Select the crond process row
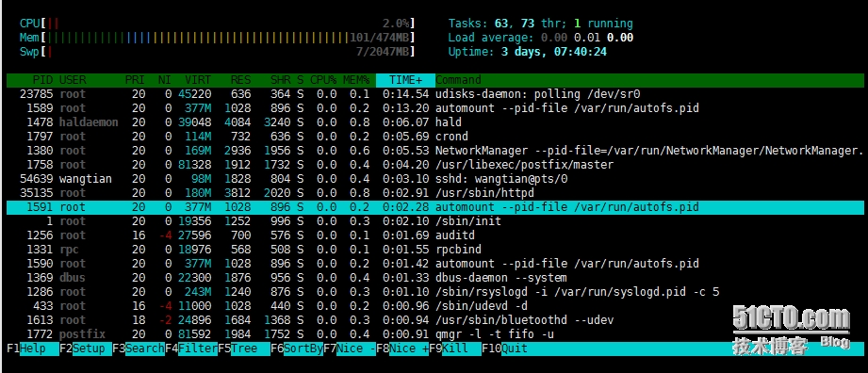 (435, 137)
